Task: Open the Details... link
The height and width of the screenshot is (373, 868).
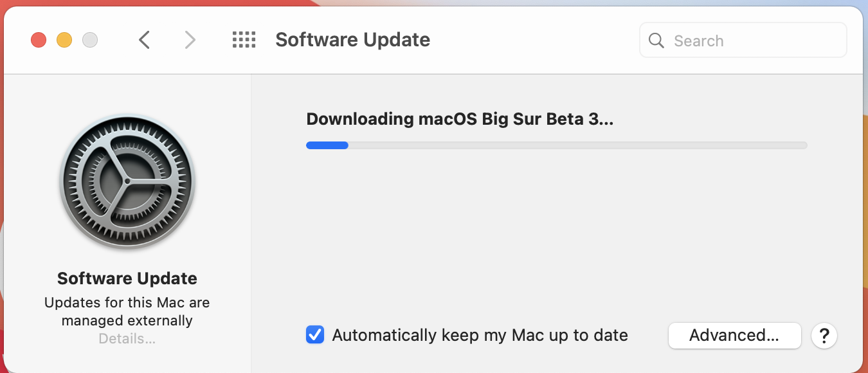Action: point(127,338)
